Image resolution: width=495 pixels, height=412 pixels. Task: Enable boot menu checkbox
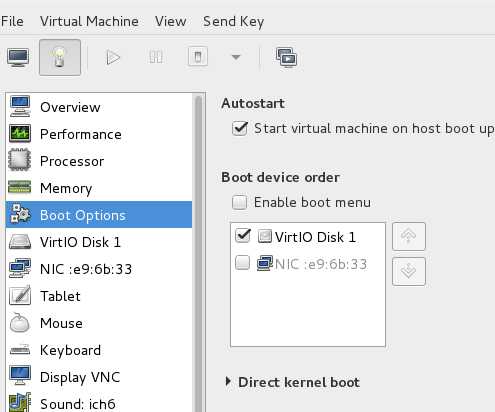239,202
